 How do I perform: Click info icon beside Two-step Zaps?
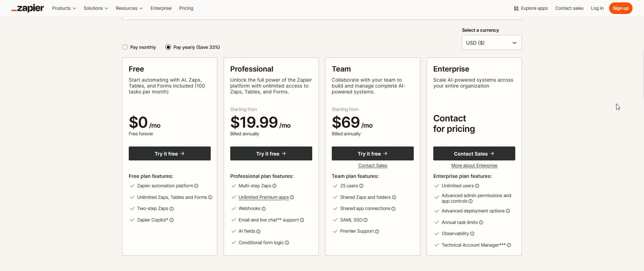172,209
